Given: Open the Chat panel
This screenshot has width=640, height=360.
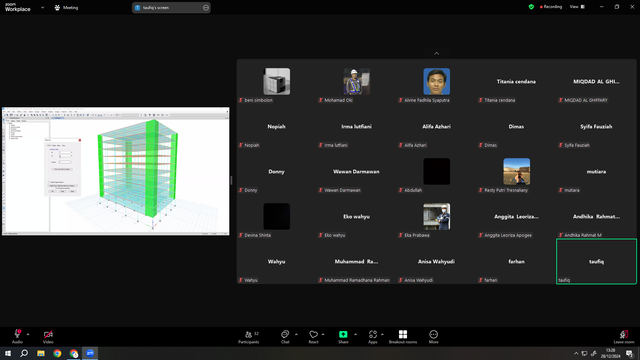Looking at the screenshot, I should (285, 337).
